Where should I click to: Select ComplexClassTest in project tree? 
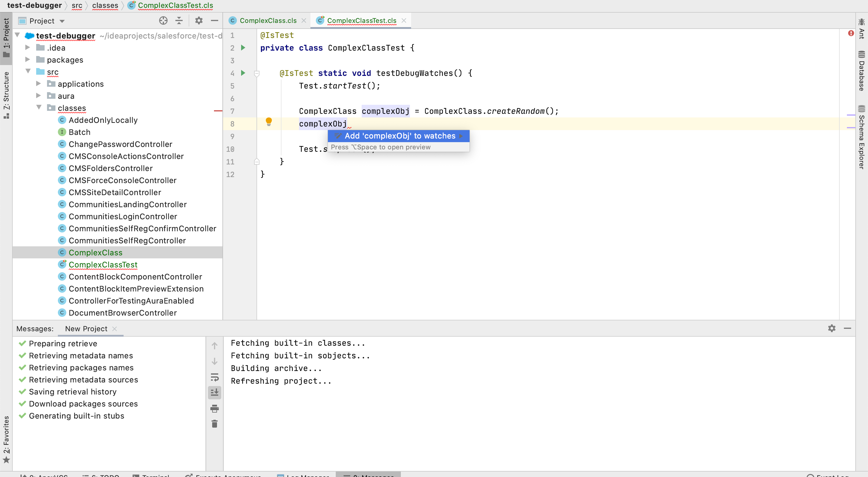[x=103, y=265]
